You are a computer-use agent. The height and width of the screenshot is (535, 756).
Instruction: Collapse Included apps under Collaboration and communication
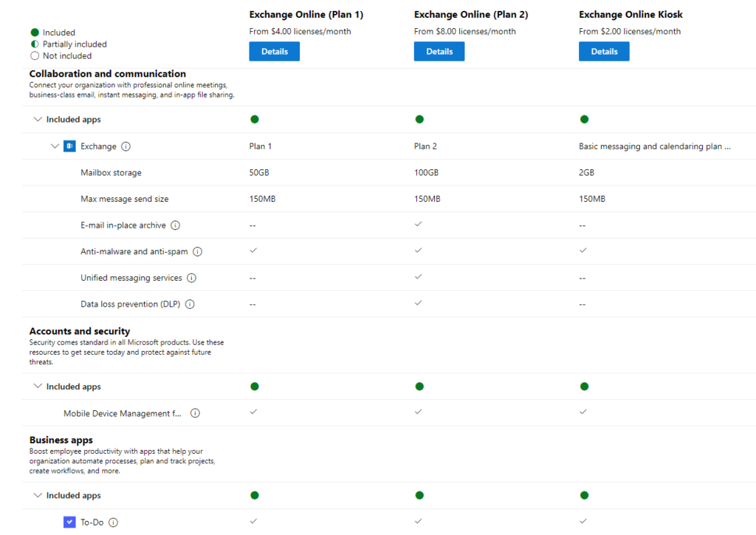point(38,119)
